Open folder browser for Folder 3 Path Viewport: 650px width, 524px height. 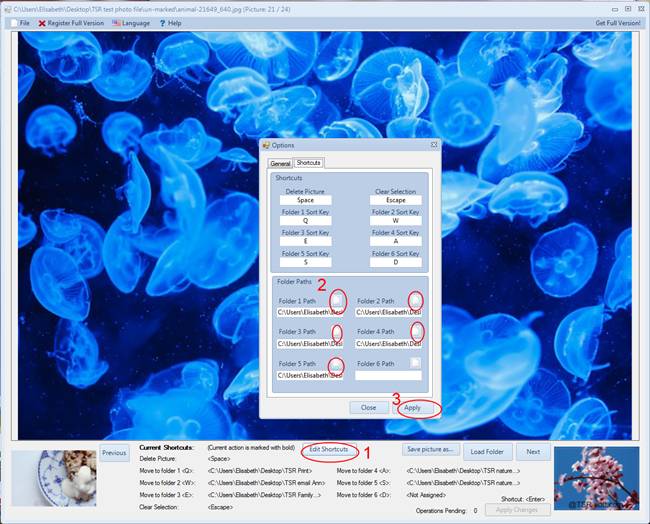click(x=338, y=331)
